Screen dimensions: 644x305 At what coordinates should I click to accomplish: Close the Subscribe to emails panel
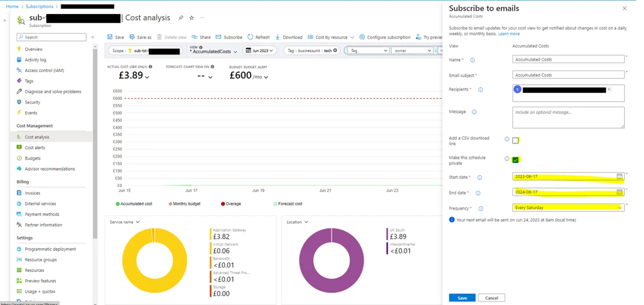(625, 8)
